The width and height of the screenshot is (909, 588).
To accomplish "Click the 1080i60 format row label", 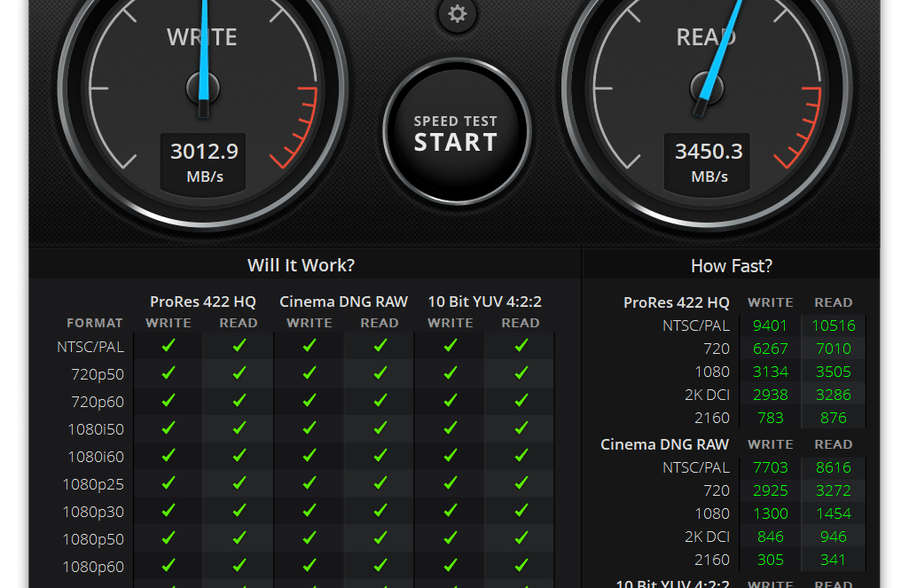I will tap(97, 457).
